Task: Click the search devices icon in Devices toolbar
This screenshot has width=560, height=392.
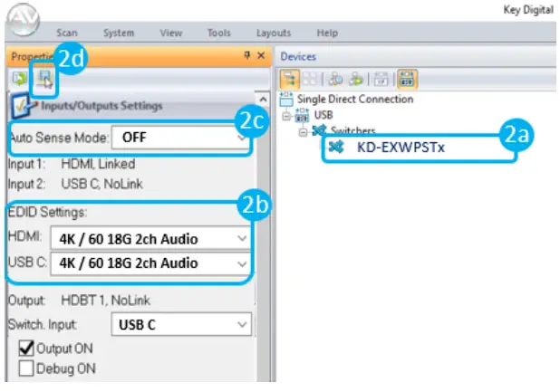Action: [x=335, y=79]
